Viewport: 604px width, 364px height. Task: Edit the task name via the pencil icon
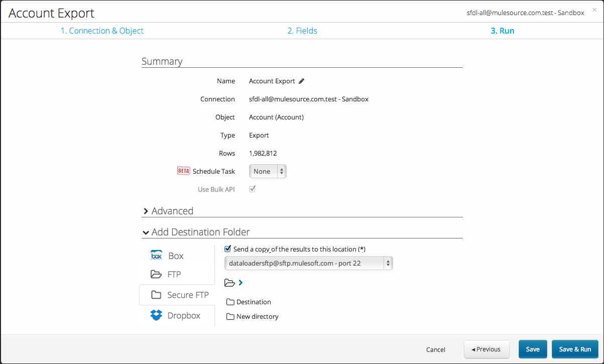pos(302,81)
